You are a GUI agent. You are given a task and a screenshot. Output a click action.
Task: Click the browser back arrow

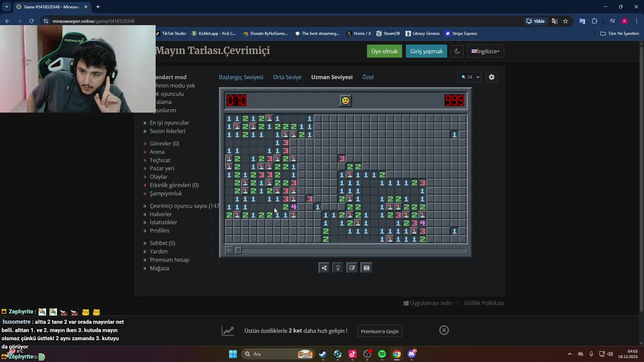[7, 21]
